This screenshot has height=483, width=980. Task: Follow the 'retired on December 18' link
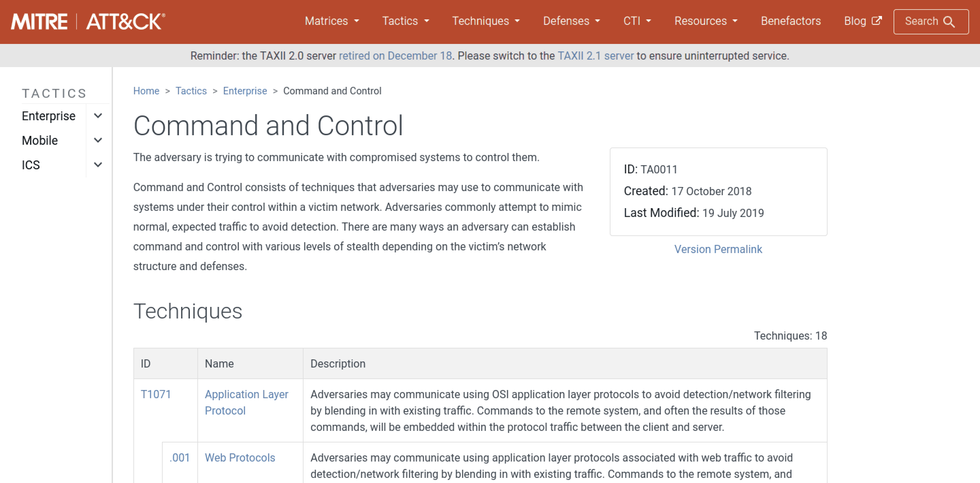(395, 56)
